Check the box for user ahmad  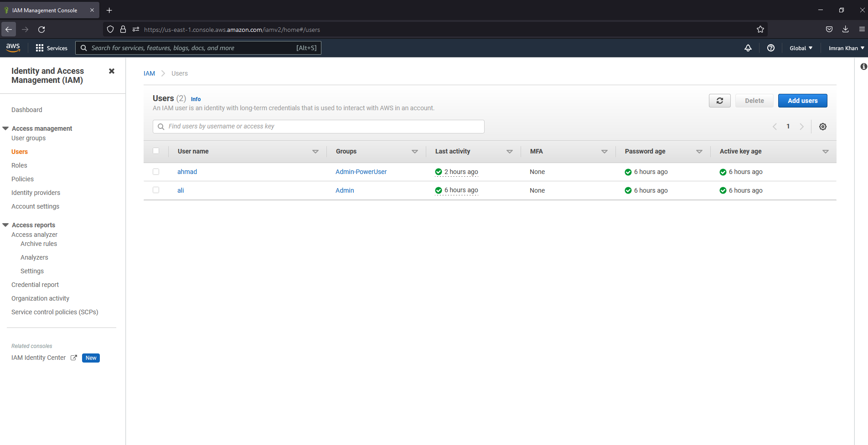click(x=156, y=172)
